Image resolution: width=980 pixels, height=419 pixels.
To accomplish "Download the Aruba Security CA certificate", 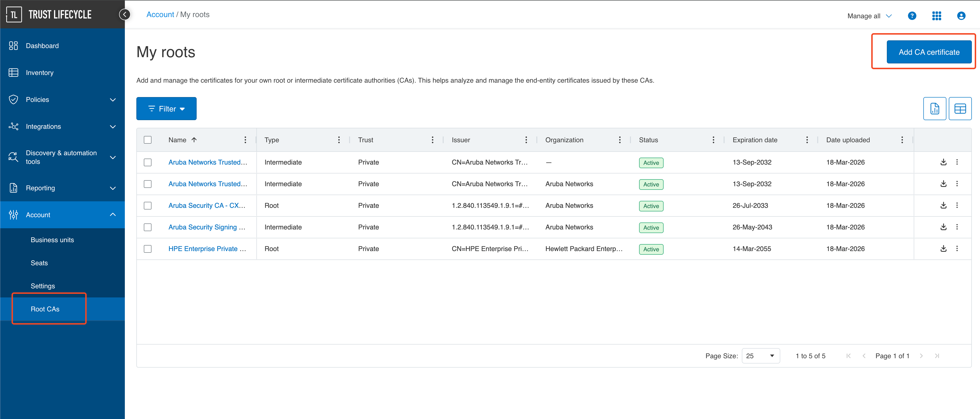I will click(x=944, y=205).
